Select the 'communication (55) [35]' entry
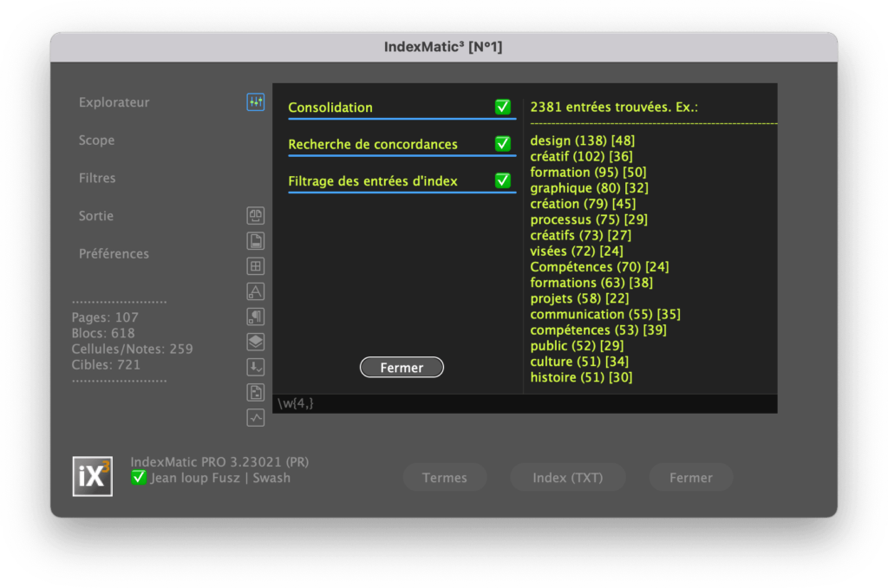 605,315
